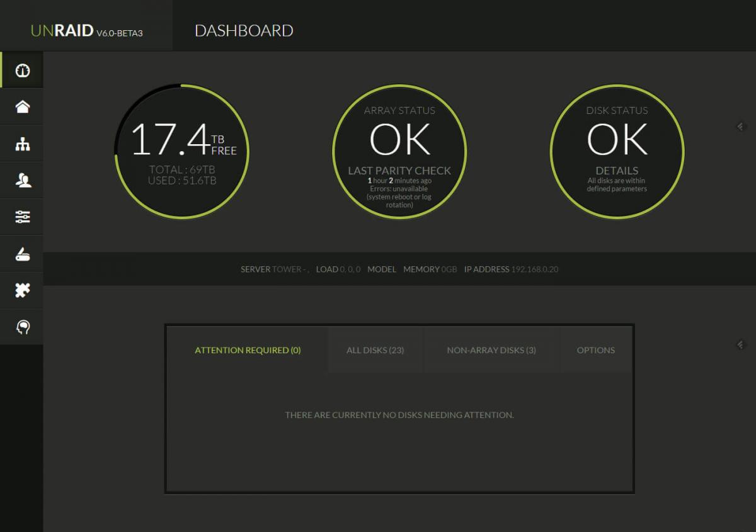This screenshot has height=532, width=756.
Task: Click the 17.4 TB free storage gauge
Action: click(x=182, y=151)
